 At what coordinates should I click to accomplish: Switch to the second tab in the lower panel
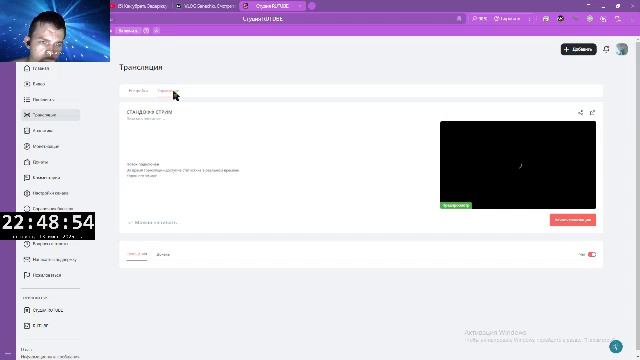coord(163,254)
